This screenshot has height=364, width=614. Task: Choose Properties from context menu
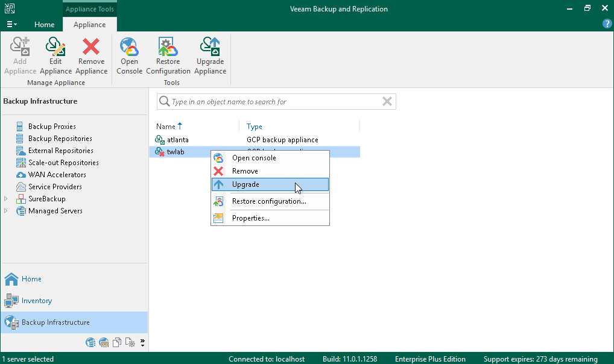coord(270,218)
